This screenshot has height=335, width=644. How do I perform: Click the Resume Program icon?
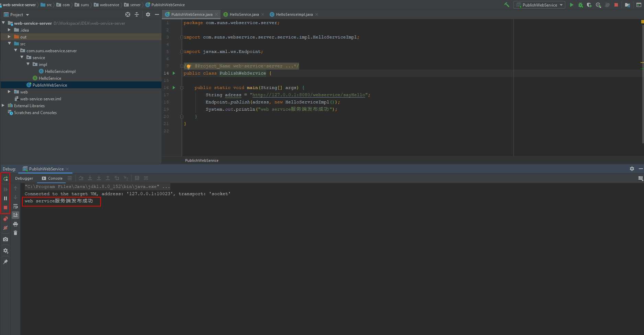(x=5, y=189)
